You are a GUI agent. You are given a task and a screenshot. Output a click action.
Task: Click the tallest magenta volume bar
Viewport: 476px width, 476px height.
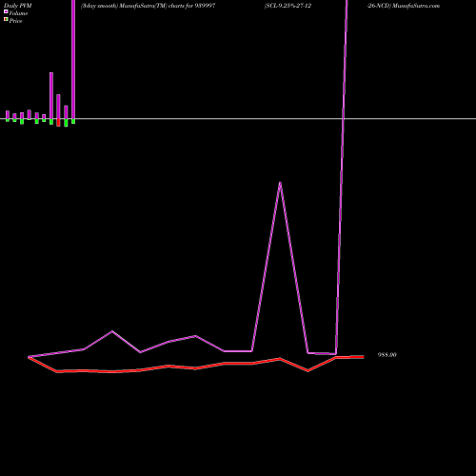[73, 59]
